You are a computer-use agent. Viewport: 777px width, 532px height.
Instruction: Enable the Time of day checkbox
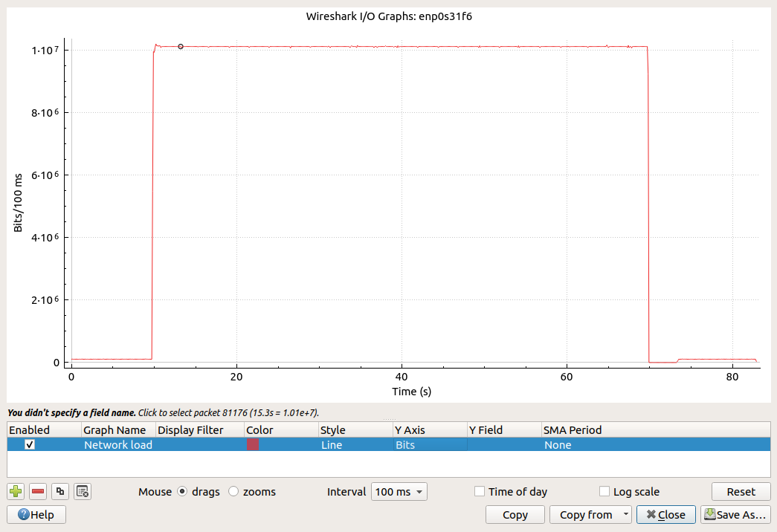point(480,491)
